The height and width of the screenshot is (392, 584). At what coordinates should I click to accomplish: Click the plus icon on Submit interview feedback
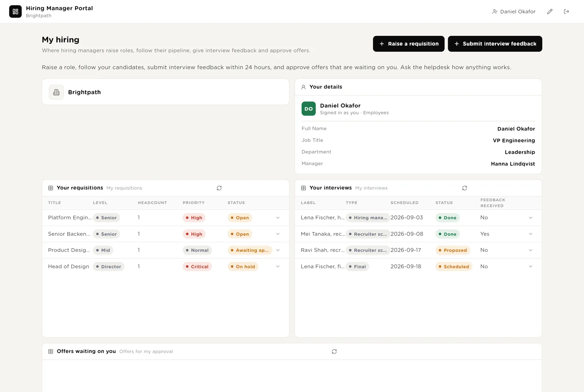point(457,44)
